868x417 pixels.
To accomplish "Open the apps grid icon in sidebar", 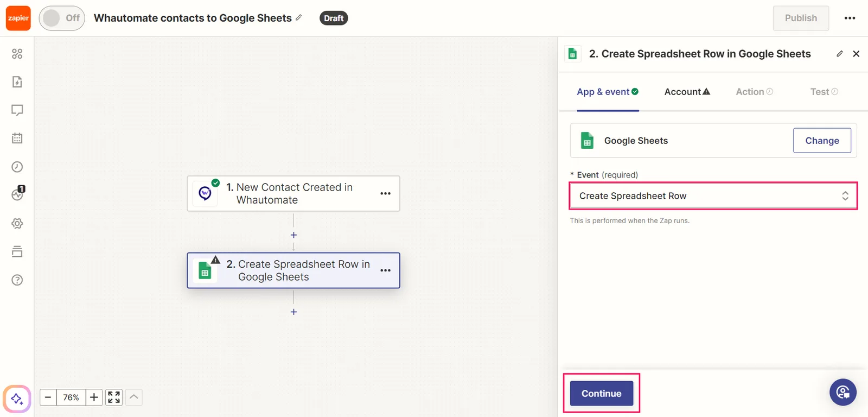I will click(17, 54).
